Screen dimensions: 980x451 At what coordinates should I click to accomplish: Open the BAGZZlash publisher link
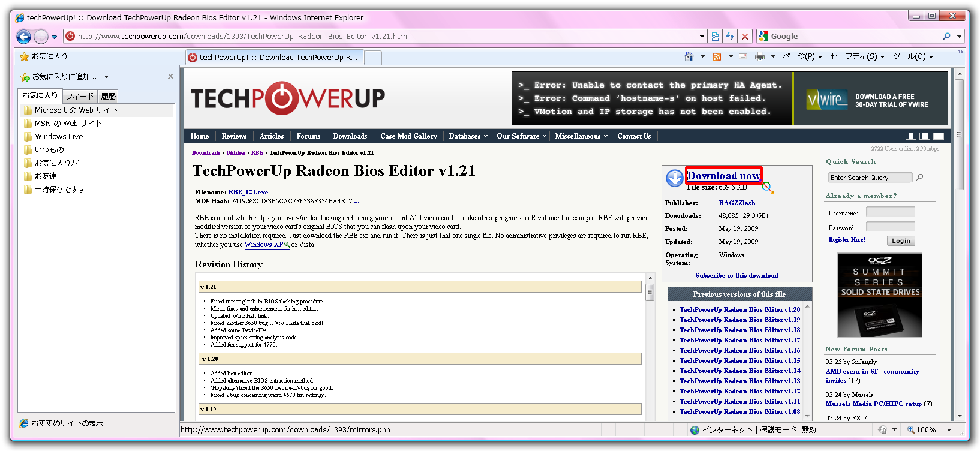(x=737, y=203)
